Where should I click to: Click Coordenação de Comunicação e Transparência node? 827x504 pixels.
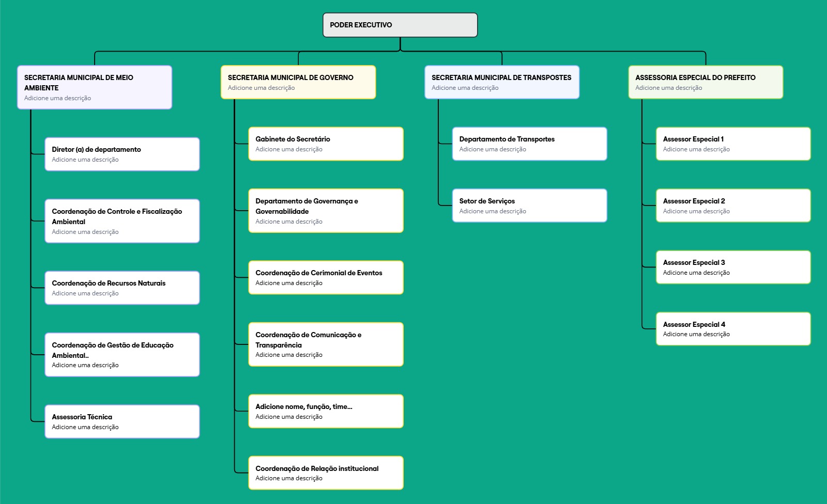tap(326, 344)
